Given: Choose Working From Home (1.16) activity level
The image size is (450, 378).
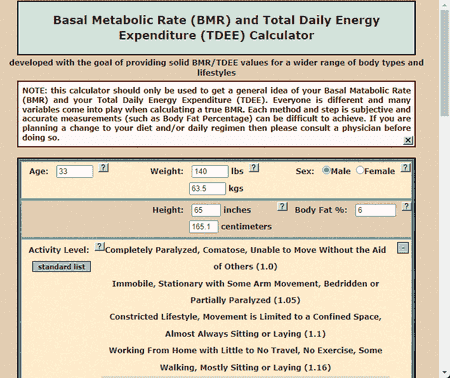Looking at the screenshot, I should click(x=245, y=359).
